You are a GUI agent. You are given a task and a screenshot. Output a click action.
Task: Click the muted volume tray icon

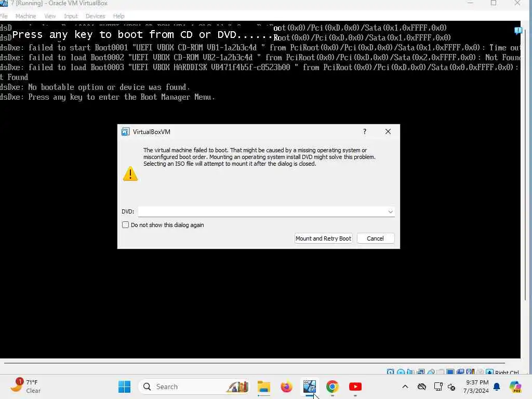click(x=451, y=387)
